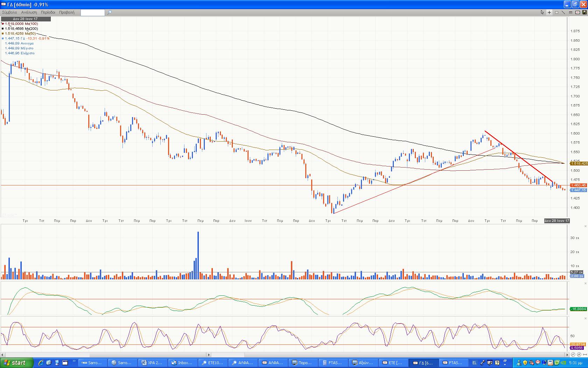Select the arrow pointer tool
588x368 pixels.
point(542,12)
